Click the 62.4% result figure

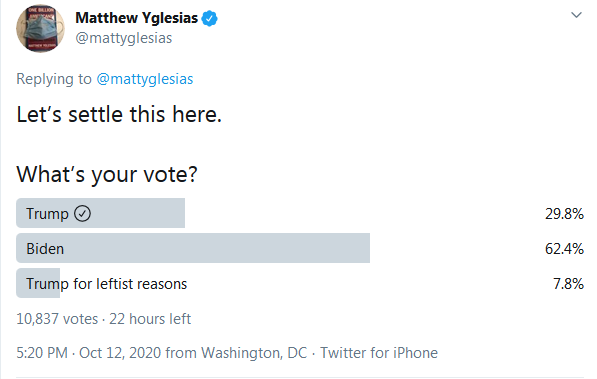[564, 249]
